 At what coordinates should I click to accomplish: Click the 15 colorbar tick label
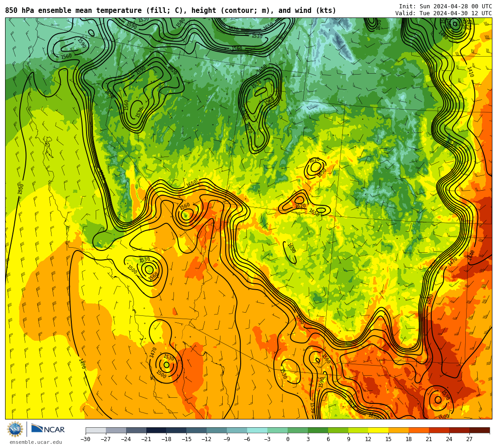[x=388, y=439]
